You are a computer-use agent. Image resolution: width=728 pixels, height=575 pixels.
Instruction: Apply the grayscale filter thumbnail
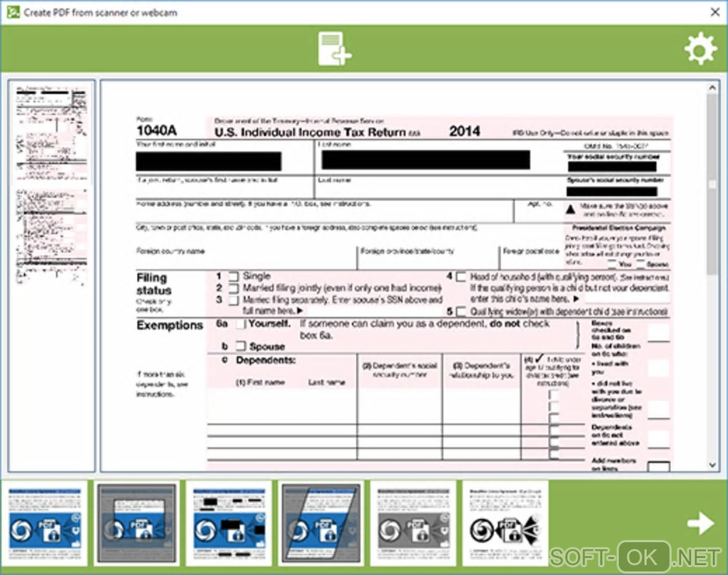[x=413, y=524]
